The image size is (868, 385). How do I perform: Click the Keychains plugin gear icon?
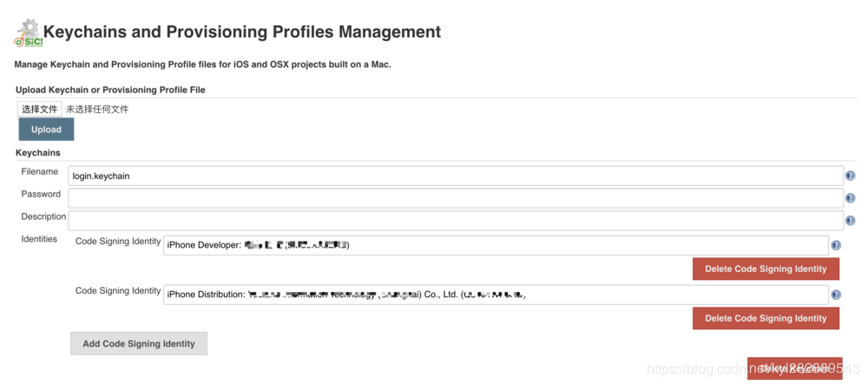pyautogui.click(x=28, y=32)
